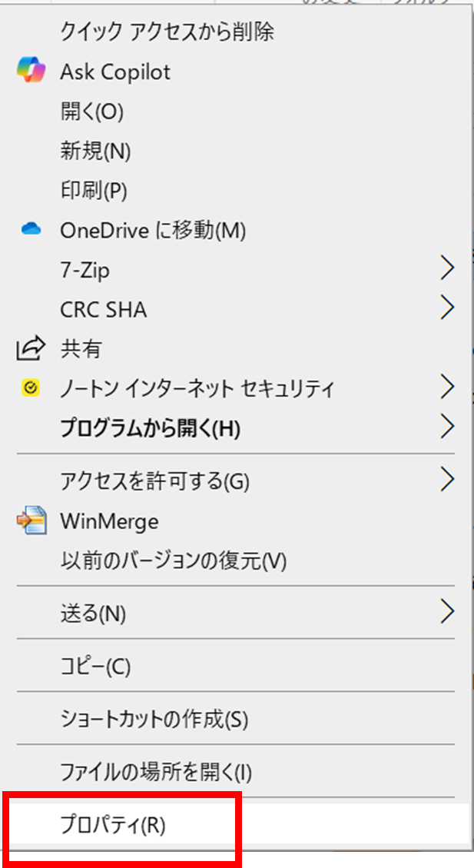Choose 印刷(P) menu entry
This screenshot has width=474, height=868.
(x=93, y=190)
